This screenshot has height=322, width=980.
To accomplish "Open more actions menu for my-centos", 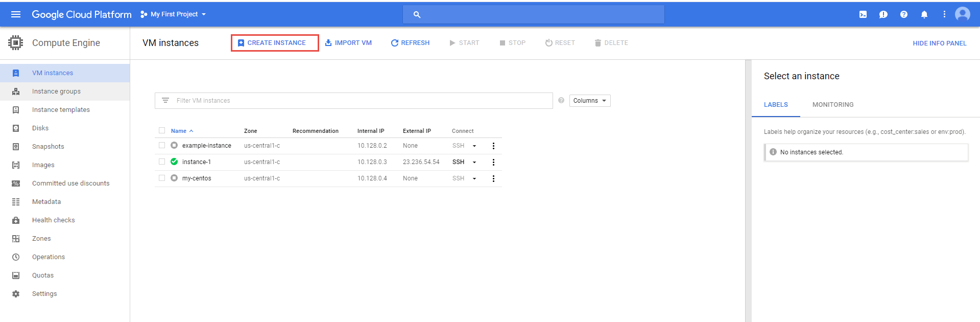I will pyautogui.click(x=493, y=178).
